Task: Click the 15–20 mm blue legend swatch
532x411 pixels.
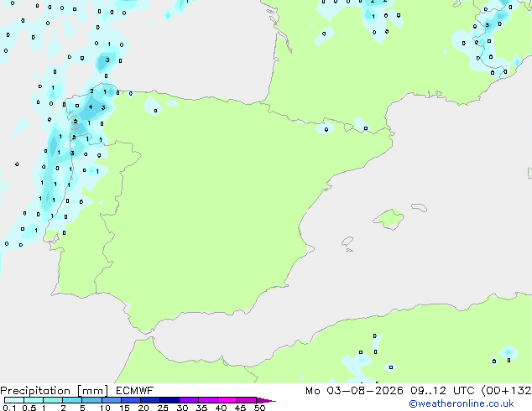Action: 131,400
